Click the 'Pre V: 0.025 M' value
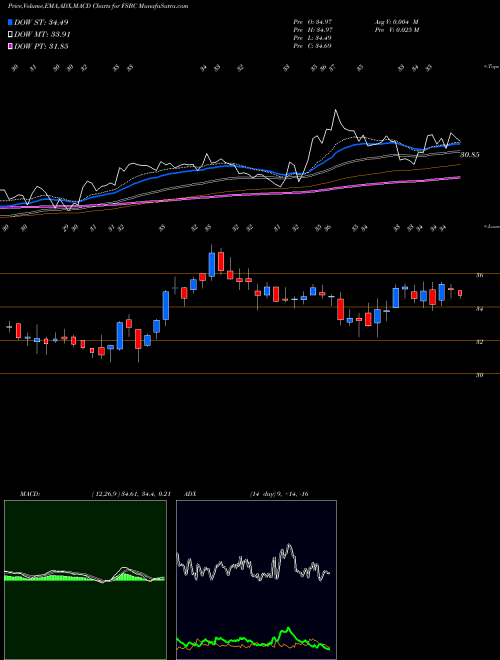The width and height of the screenshot is (500, 660). tap(396, 30)
